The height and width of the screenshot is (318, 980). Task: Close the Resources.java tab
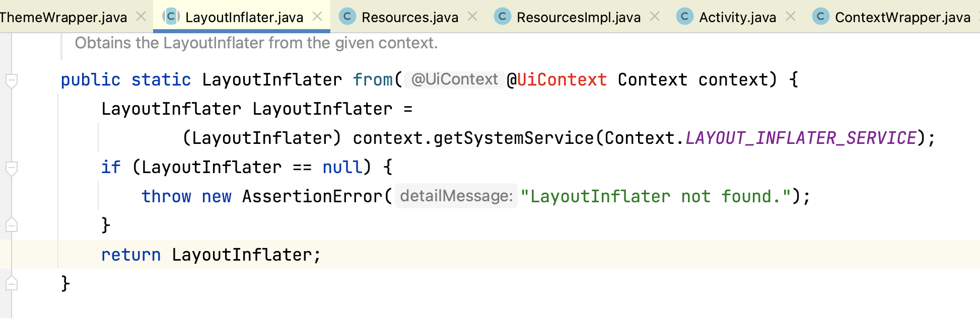pos(472,17)
